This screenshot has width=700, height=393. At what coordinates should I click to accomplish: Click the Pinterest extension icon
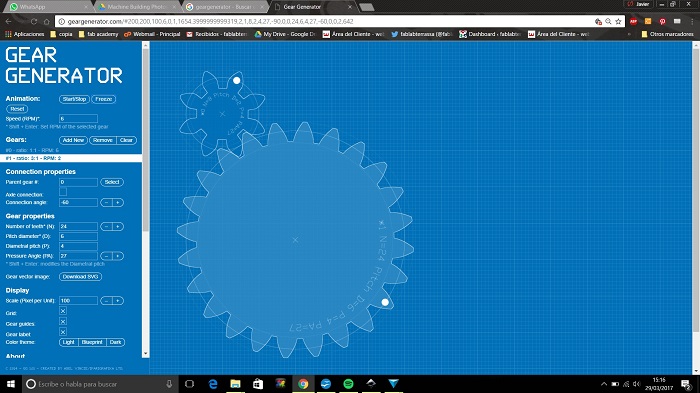pos(662,21)
